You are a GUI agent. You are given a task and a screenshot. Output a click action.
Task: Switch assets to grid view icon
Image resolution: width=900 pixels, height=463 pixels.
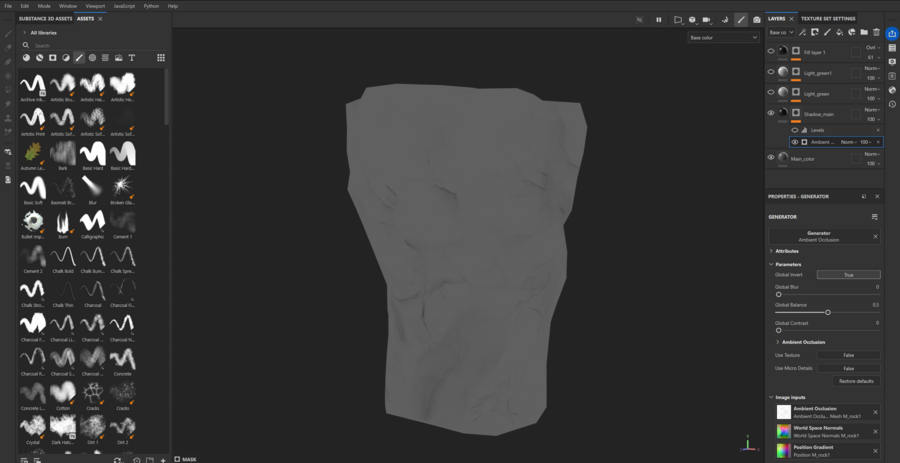click(161, 58)
